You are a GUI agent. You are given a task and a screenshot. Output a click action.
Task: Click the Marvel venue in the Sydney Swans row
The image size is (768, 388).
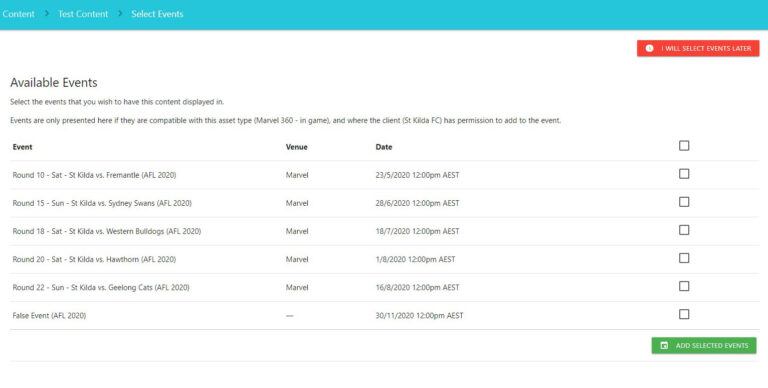point(297,203)
